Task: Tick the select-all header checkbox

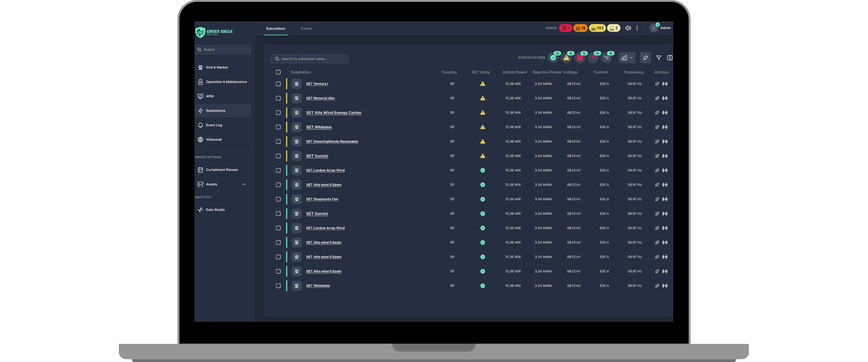Action: (278, 72)
